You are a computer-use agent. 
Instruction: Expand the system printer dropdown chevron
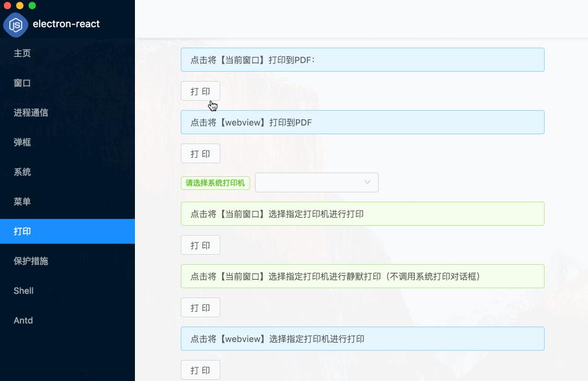(x=367, y=182)
